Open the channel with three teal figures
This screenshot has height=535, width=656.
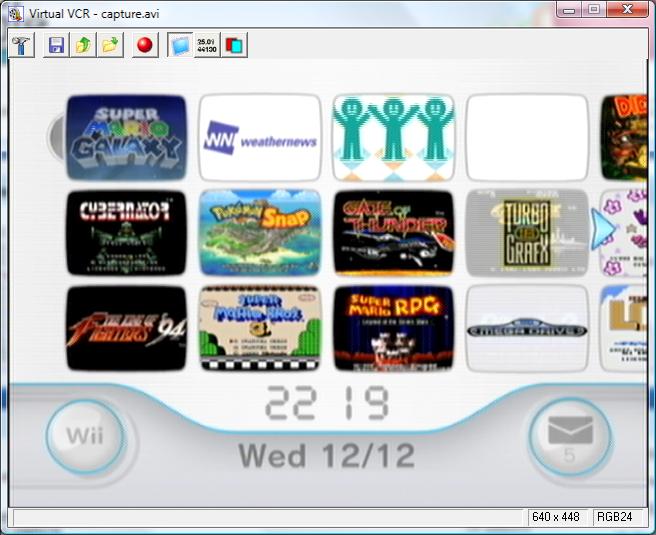pos(393,138)
